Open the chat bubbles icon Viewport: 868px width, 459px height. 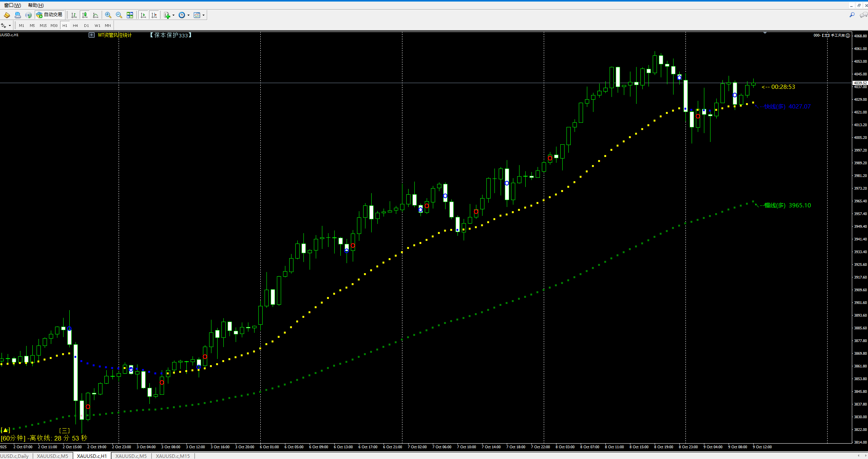[x=863, y=15]
